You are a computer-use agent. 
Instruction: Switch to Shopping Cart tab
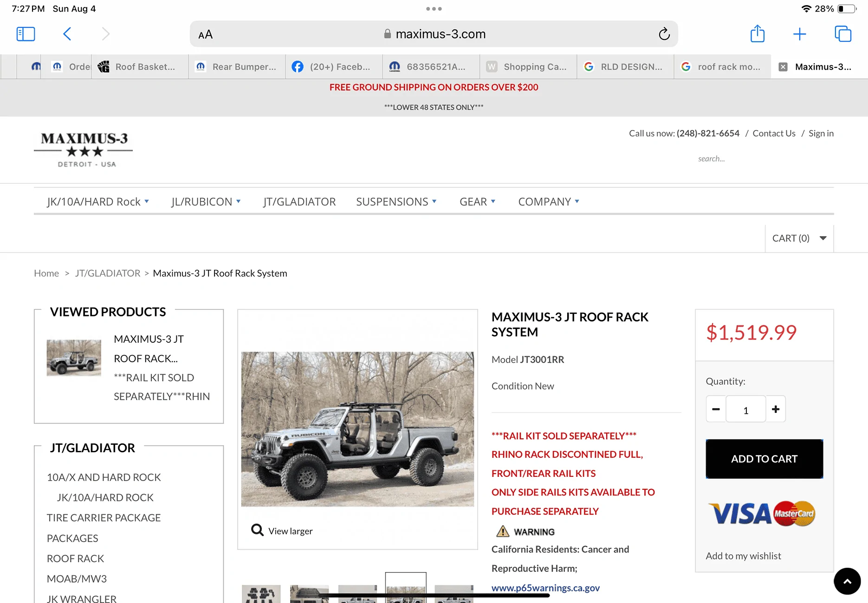point(528,67)
